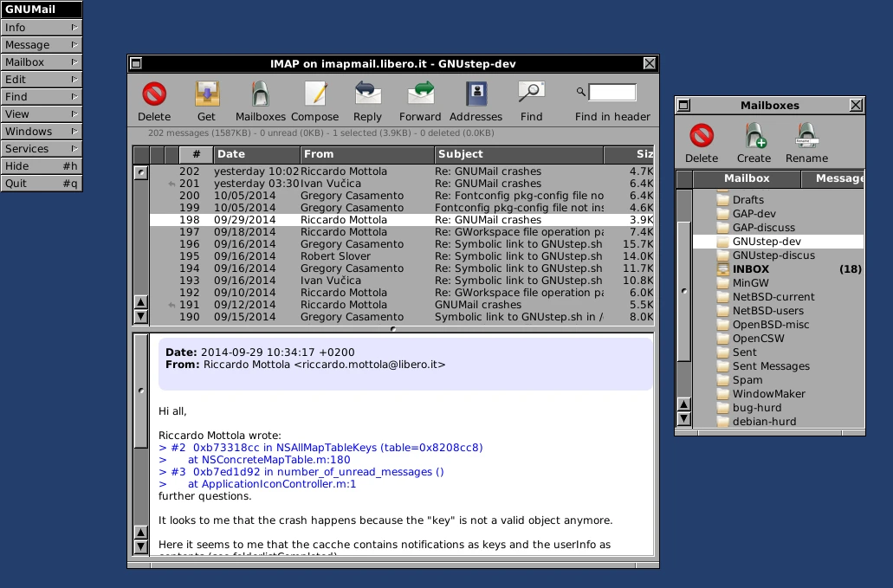
Task: Click the Delete icon in the Mailboxes panel
Action: tap(702, 137)
